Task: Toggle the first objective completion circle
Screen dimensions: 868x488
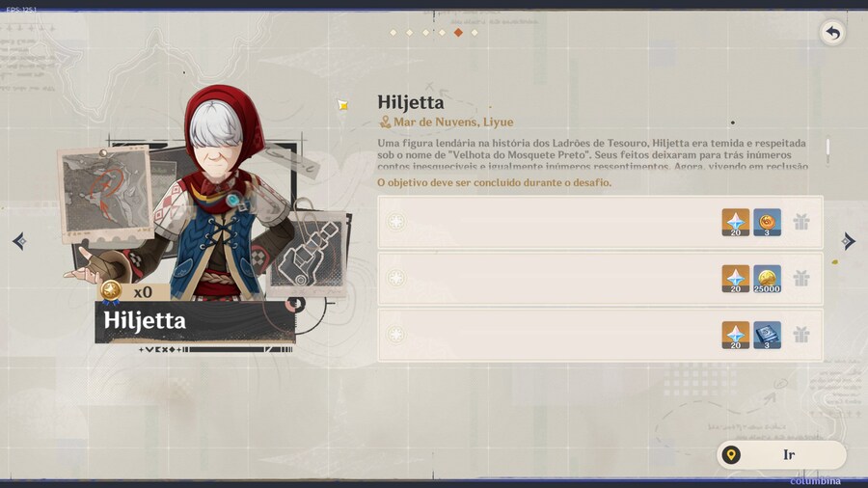Action: [x=395, y=222]
